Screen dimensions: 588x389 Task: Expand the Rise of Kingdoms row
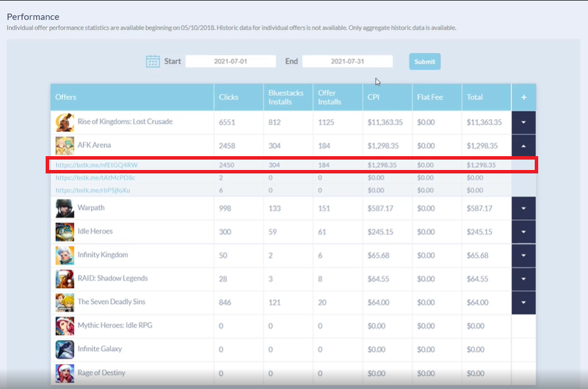click(x=524, y=122)
